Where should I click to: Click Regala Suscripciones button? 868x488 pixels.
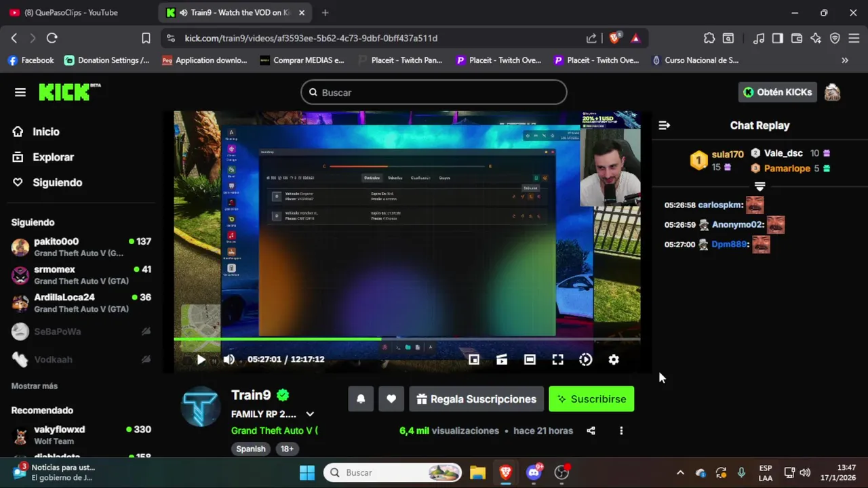tap(477, 399)
